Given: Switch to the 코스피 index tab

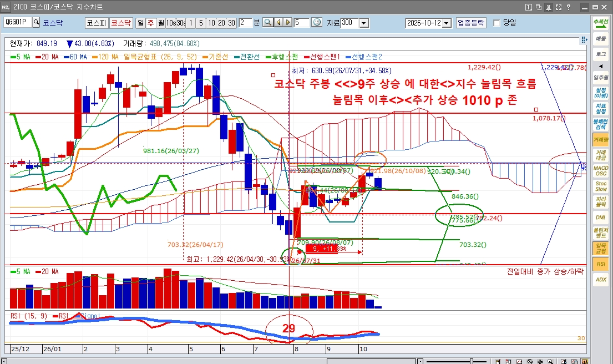Looking at the screenshot, I should point(96,23).
